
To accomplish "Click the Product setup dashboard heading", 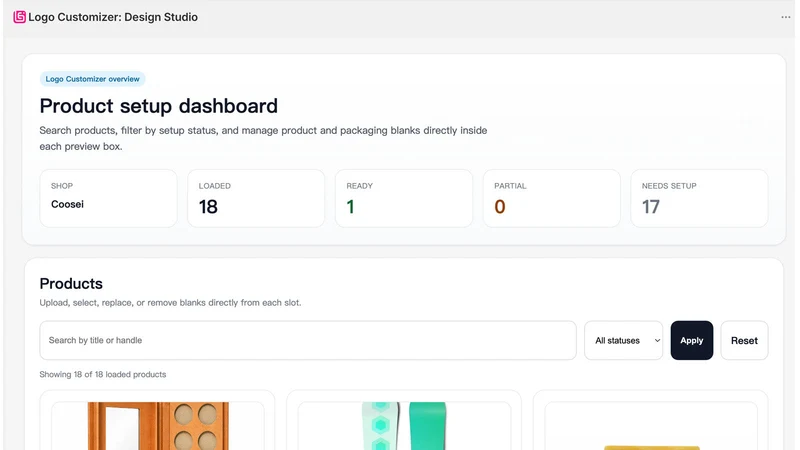I will click(x=159, y=106).
